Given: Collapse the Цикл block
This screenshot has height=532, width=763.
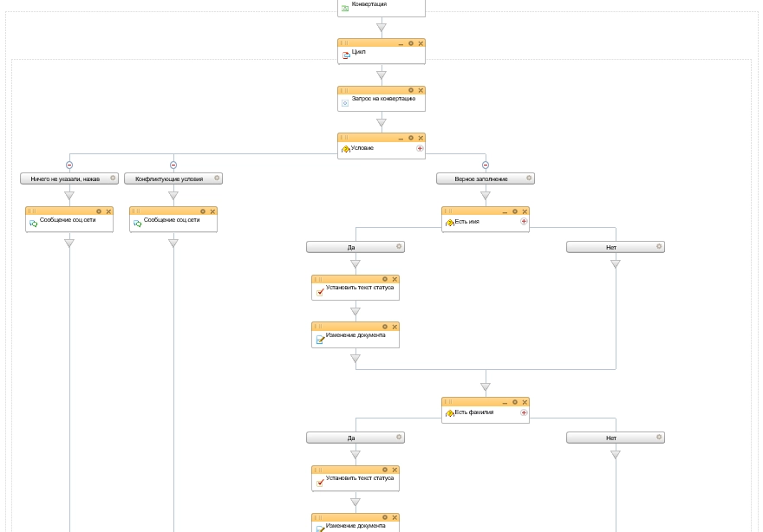Looking at the screenshot, I should pyautogui.click(x=401, y=43).
